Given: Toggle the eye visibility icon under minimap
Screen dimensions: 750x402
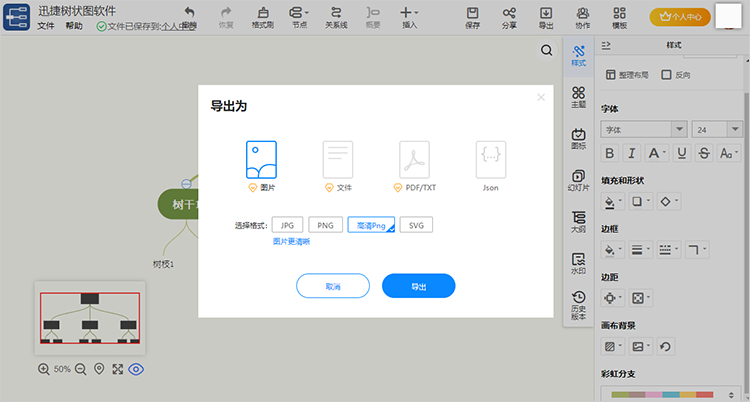Looking at the screenshot, I should click(136, 369).
